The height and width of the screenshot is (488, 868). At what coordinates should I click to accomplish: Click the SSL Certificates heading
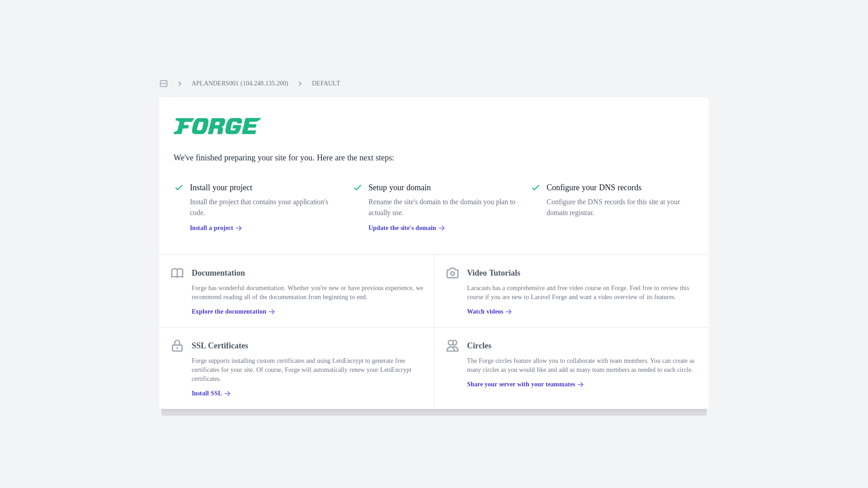tap(220, 346)
